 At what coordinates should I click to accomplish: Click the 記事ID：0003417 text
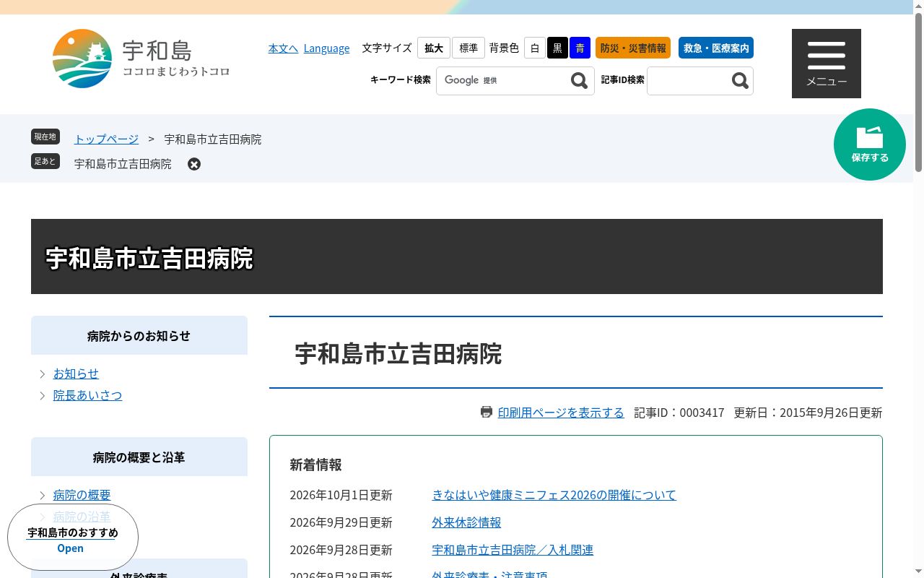click(x=679, y=413)
